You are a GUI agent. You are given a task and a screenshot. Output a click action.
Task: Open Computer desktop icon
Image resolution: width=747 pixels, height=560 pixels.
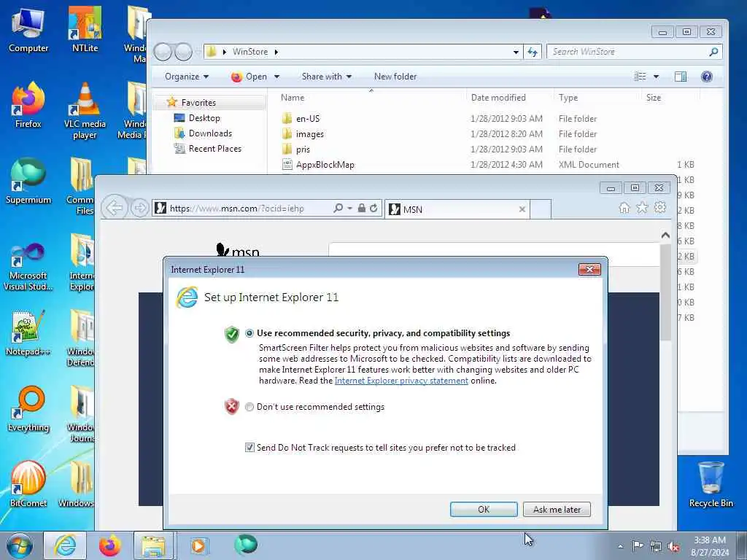pyautogui.click(x=28, y=30)
